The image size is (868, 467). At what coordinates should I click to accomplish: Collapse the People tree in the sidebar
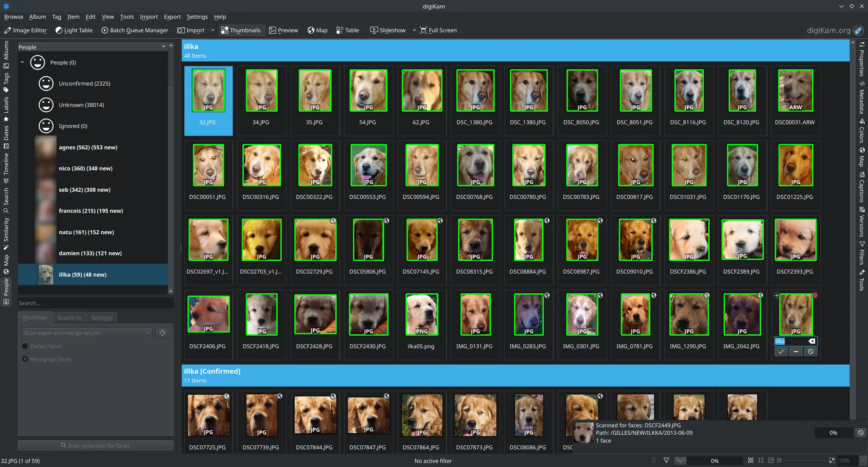(x=22, y=62)
